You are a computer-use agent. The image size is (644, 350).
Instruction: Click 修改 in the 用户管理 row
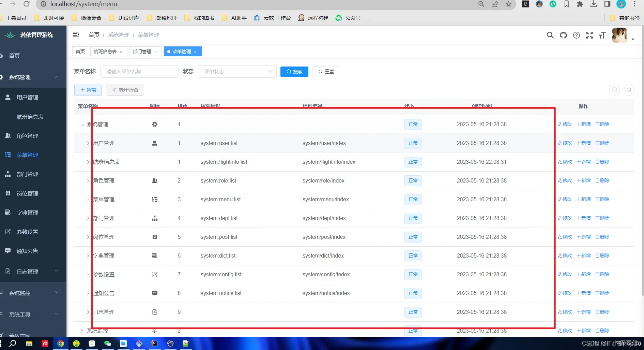[565, 143]
